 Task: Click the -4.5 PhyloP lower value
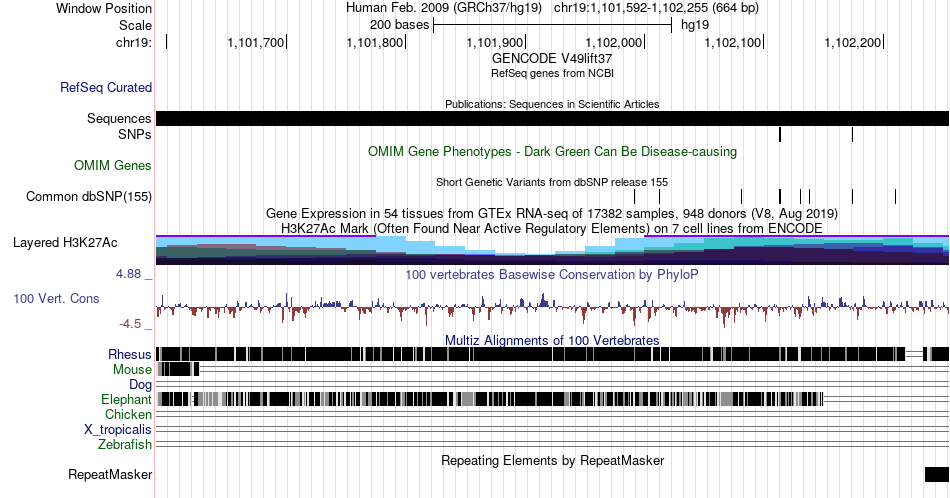[x=130, y=324]
